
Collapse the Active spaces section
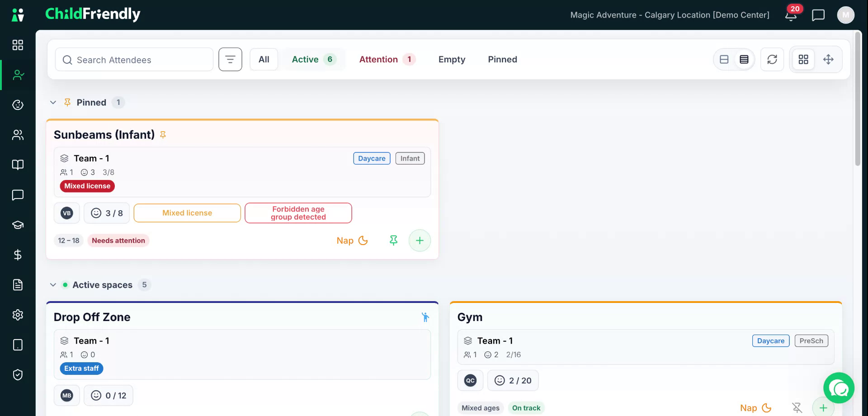click(x=53, y=285)
